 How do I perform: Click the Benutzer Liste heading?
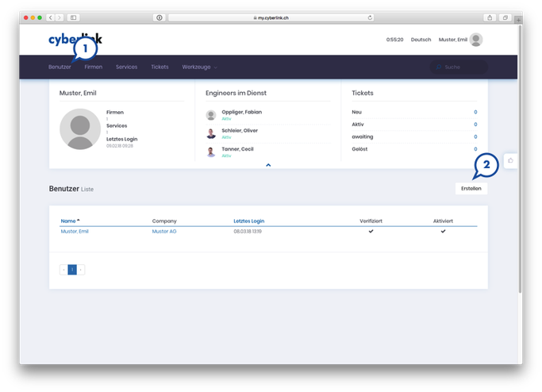point(71,189)
